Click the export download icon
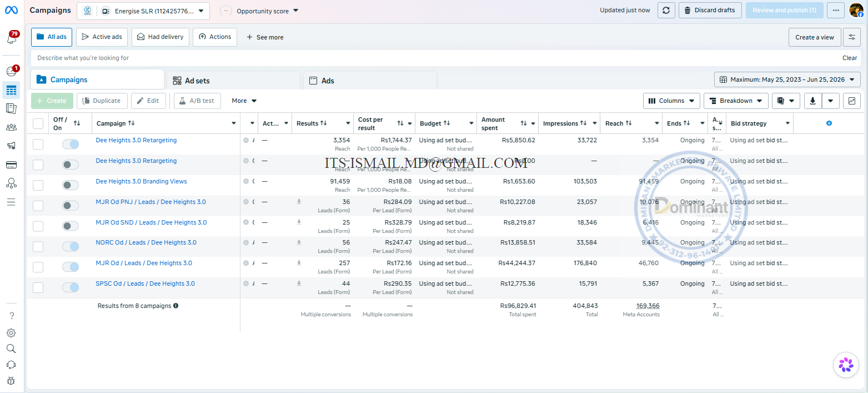This screenshot has width=868, height=393. point(812,101)
